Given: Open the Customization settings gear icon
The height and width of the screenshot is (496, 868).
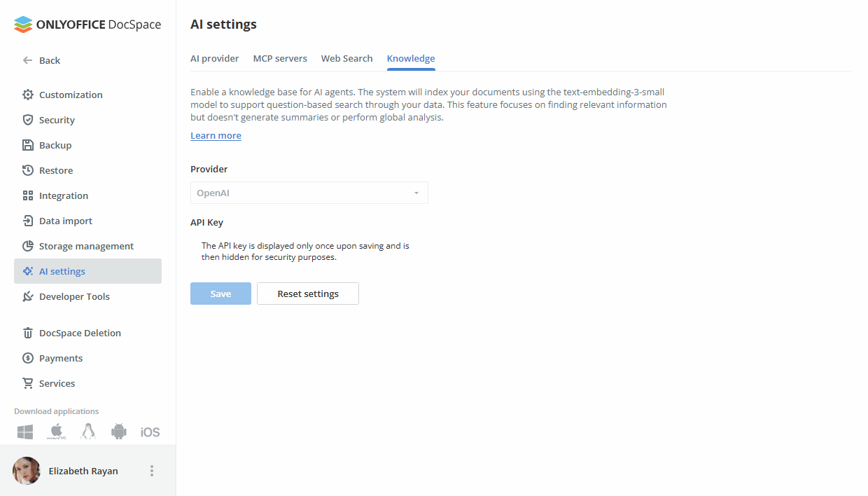Looking at the screenshot, I should [x=27, y=95].
